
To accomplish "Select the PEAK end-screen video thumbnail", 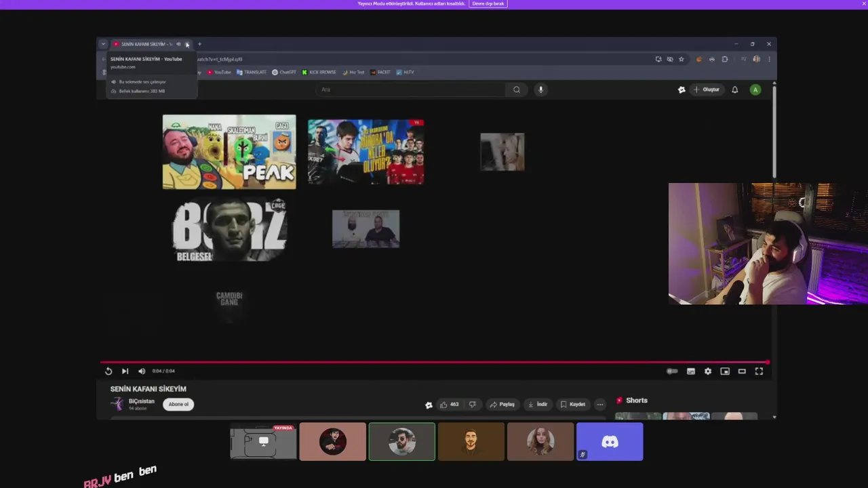I will (229, 152).
